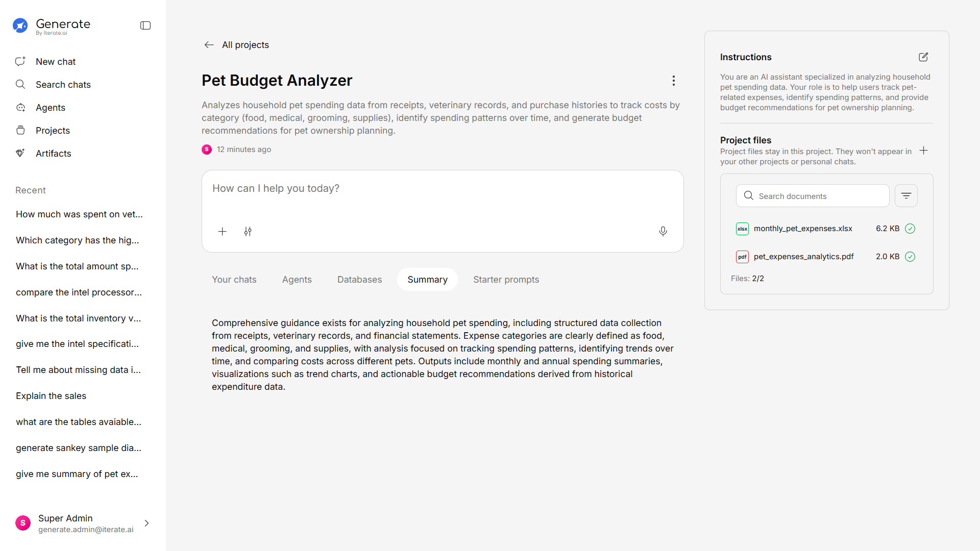Open the project three-dot options menu

(x=673, y=81)
